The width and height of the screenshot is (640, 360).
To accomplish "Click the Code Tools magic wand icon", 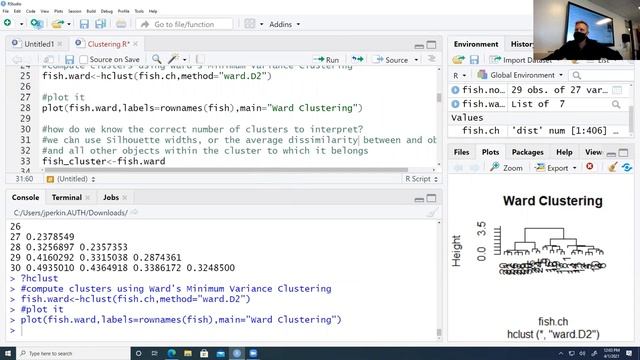I will click(174, 60).
